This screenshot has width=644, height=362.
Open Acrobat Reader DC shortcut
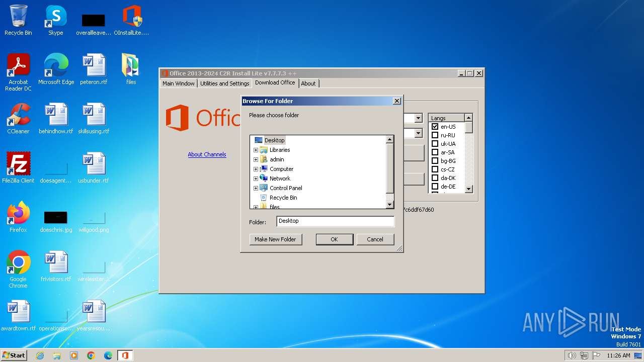pyautogui.click(x=18, y=72)
